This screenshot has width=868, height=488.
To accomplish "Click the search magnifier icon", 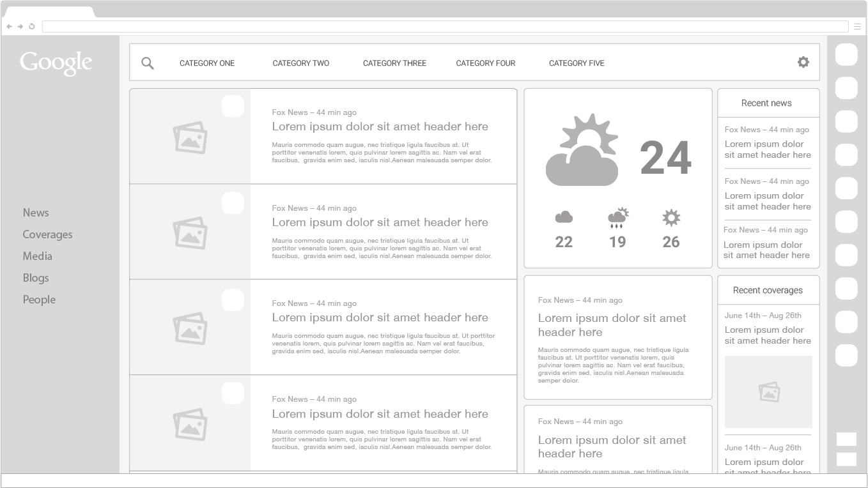I will coord(148,63).
